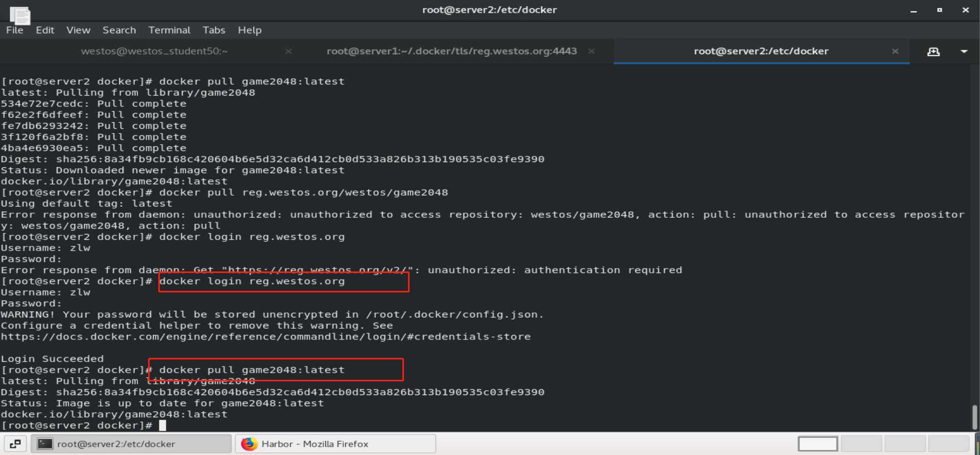980x455 pixels.
Task: Select the third workspace in pager
Action: click(905, 444)
